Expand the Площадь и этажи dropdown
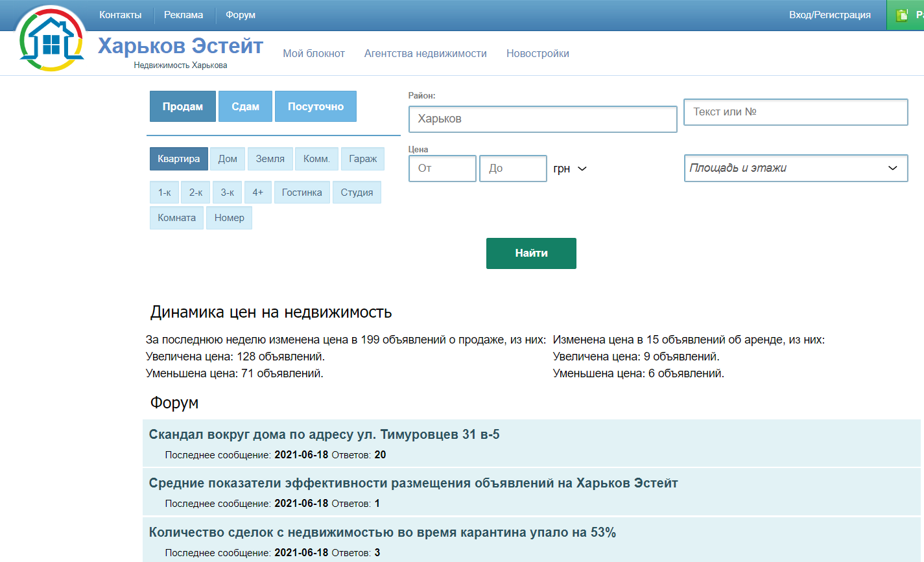Image resolution: width=924 pixels, height=562 pixels. [796, 169]
